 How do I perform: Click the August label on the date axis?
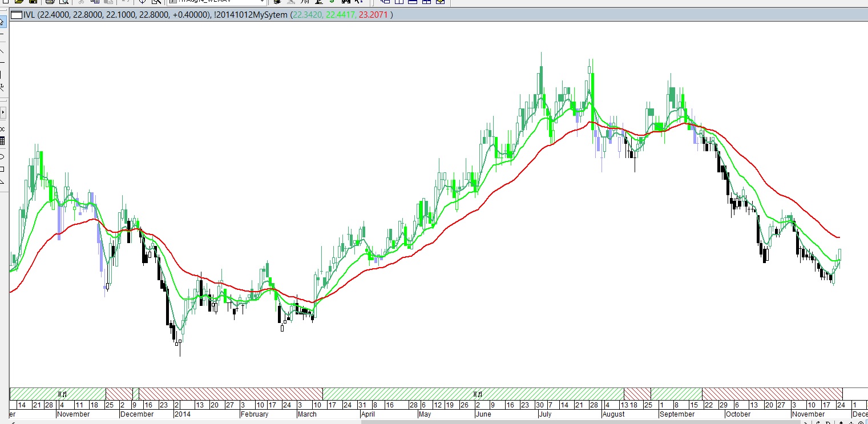[x=613, y=414]
